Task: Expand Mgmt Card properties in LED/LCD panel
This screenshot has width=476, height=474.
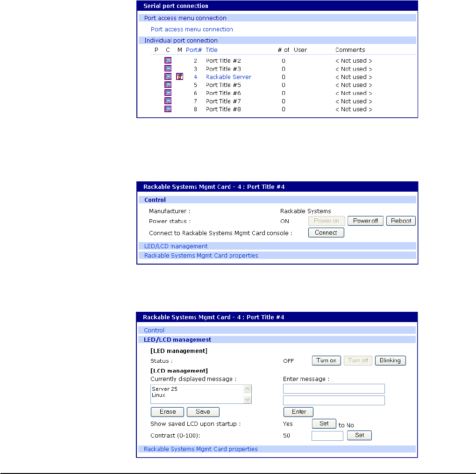Action: click(277, 449)
